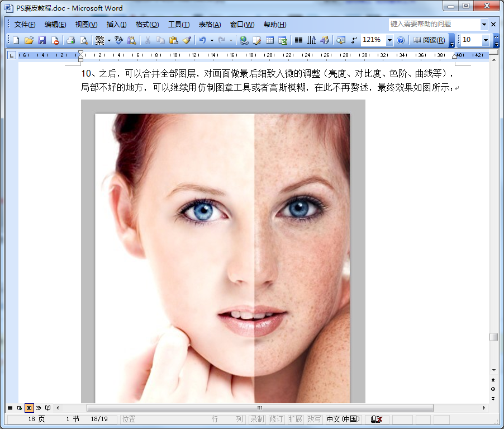Image resolution: width=504 pixels, height=429 pixels.
Task: Switch to Normal view
Action: (10, 408)
